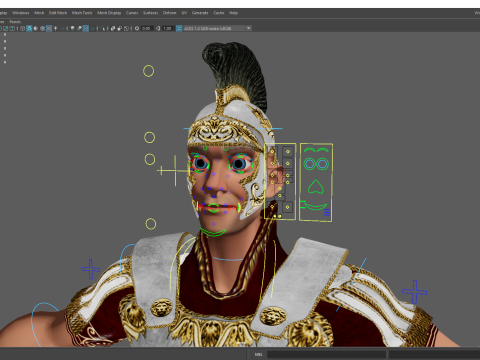This screenshot has width=480, height=360.
Task: Select top slider control in yellow box panel
Action: tap(288, 152)
